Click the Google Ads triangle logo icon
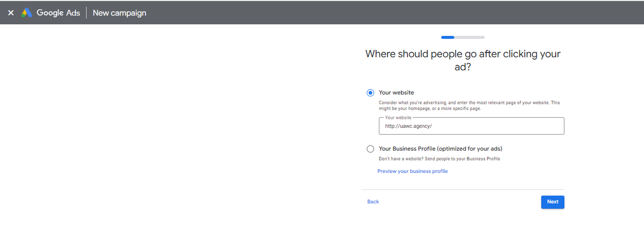 click(x=26, y=13)
